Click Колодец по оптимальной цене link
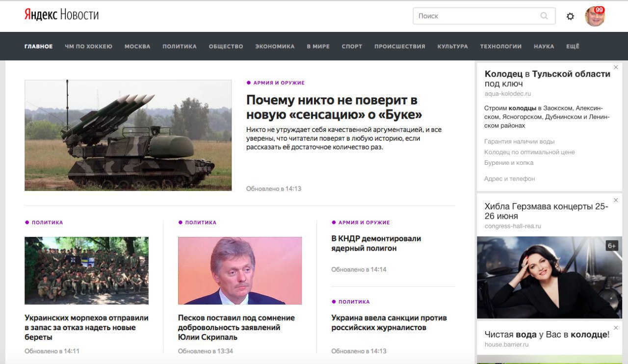Screen dimensions: 628x364 coord(529,152)
